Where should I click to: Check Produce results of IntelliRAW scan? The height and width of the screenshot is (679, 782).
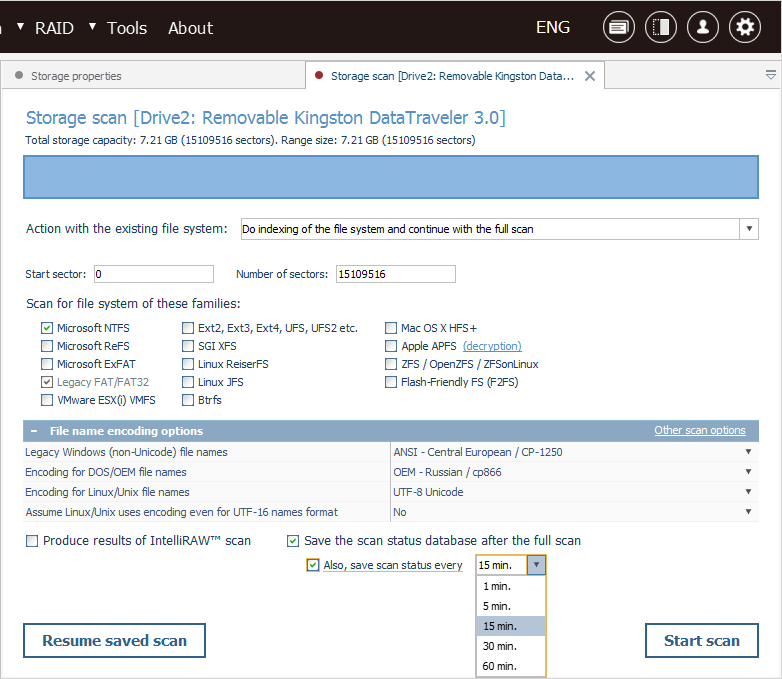[x=32, y=541]
